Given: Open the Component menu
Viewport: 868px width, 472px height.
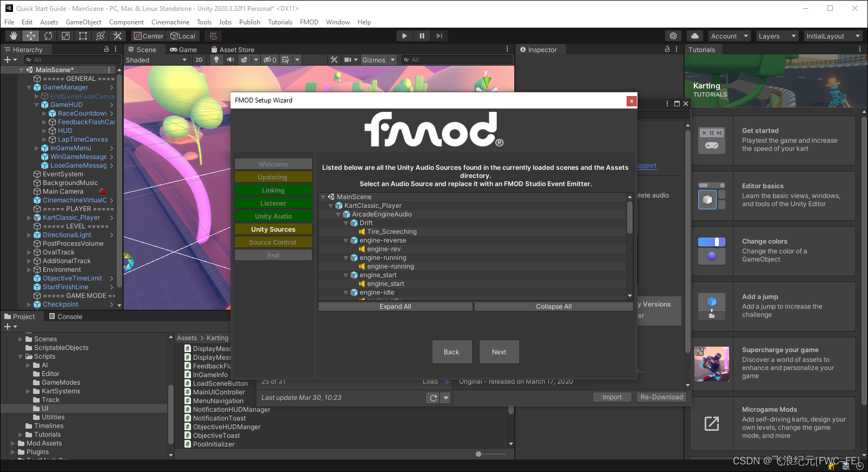Looking at the screenshot, I should 126,22.
